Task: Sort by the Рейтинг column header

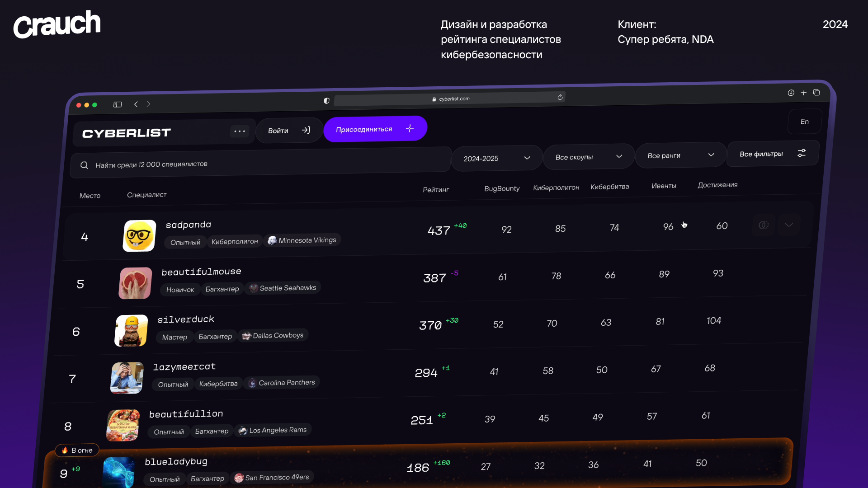Action: pos(436,190)
